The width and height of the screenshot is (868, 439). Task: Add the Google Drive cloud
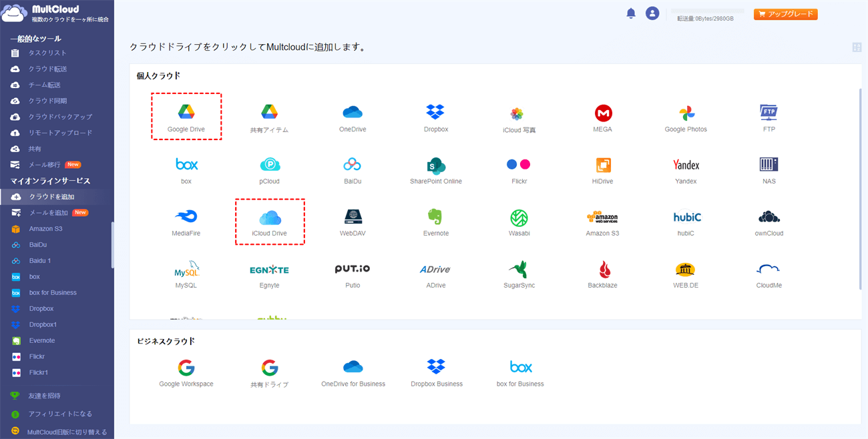pos(186,117)
